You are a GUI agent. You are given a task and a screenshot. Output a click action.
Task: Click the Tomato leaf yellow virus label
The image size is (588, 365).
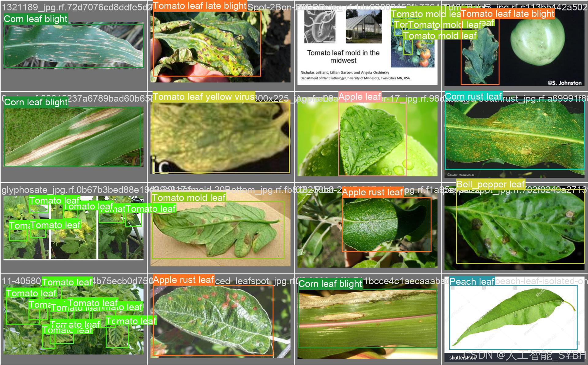pyautogui.click(x=204, y=97)
